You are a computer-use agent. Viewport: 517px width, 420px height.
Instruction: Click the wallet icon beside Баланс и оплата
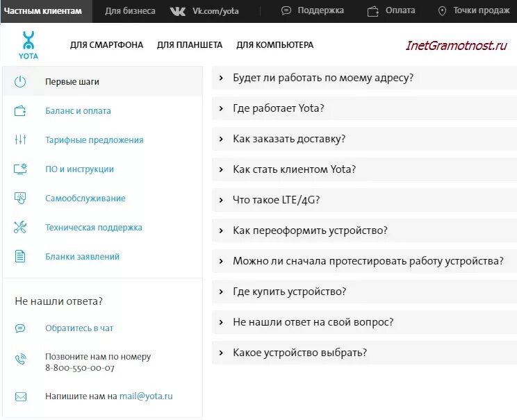(x=20, y=111)
